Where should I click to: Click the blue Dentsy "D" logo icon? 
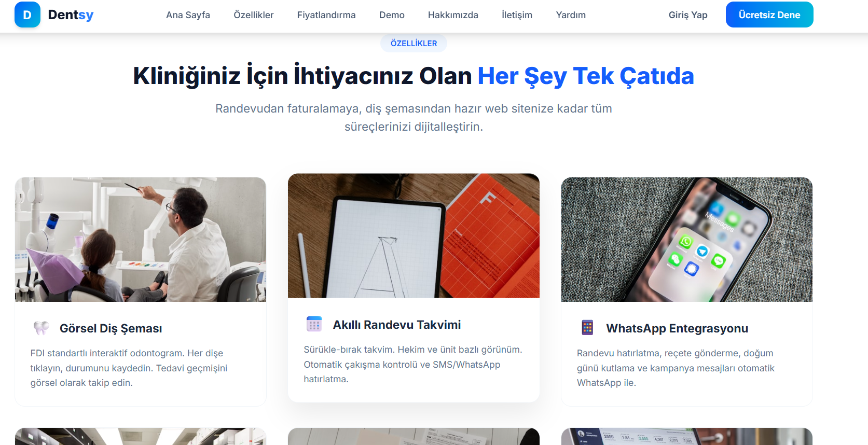[27, 15]
